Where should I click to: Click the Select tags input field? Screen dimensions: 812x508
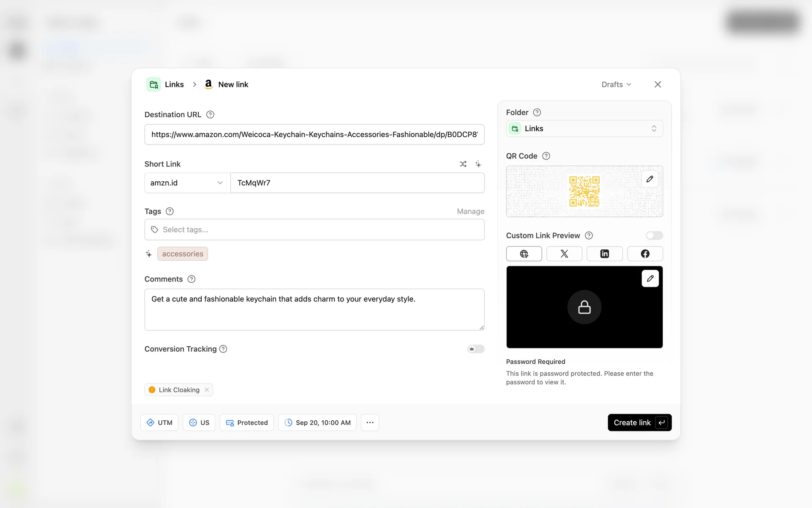coord(314,229)
